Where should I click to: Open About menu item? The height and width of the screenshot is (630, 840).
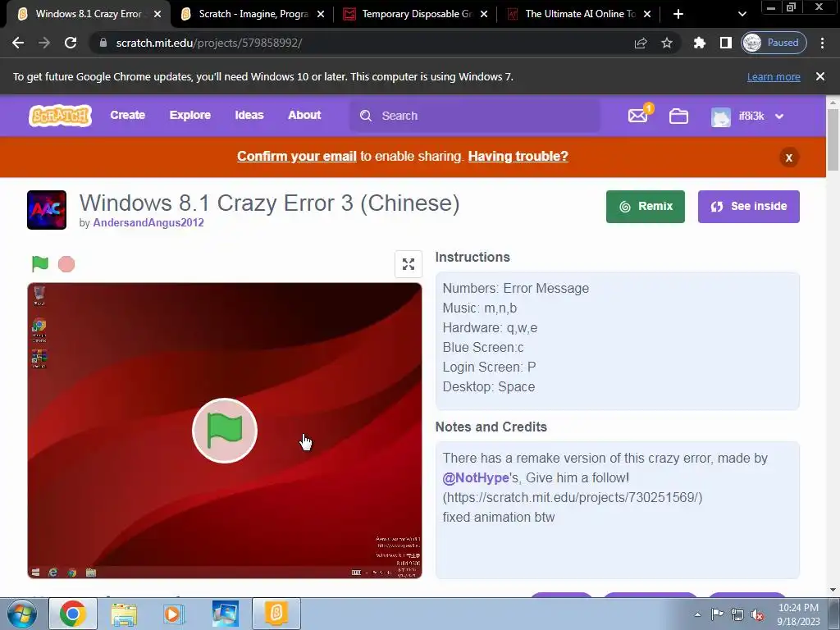(304, 115)
